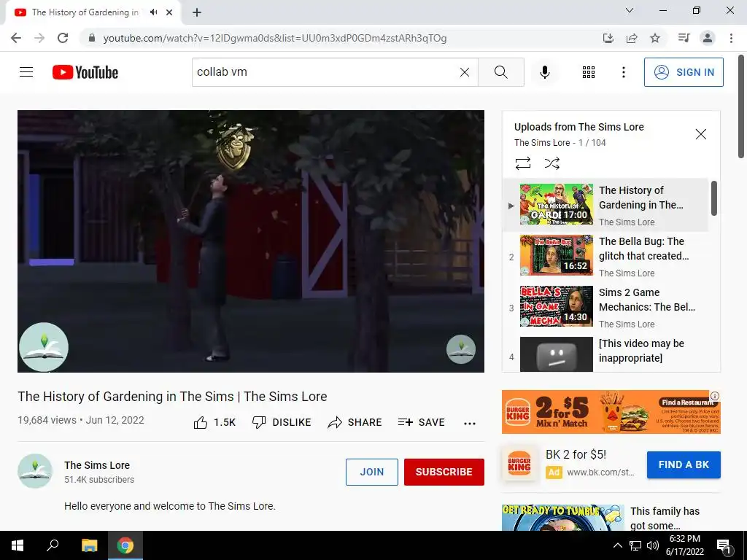The width and height of the screenshot is (747, 560).
Task: Open The Sims Lore channel avatar
Action: (x=35, y=471)
